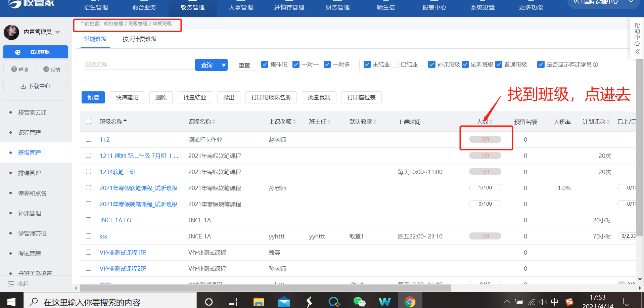644x308 pixels.
Task: Click the 查询 search button
Action: pos(207,65)
